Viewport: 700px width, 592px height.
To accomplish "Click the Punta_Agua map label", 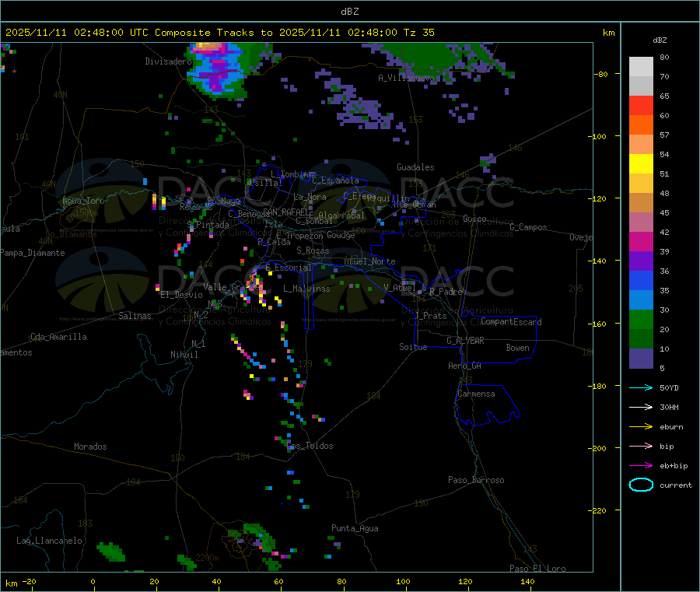I will click(355, 528).
